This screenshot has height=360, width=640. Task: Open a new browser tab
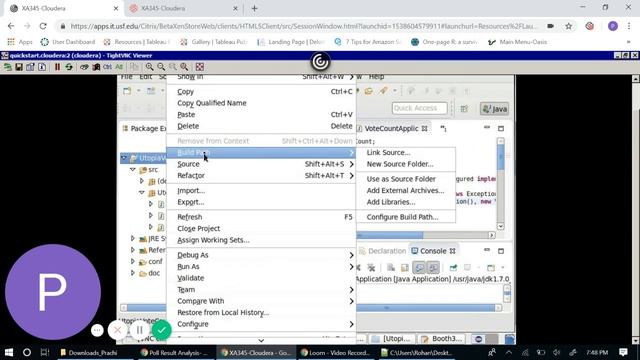pyautogui.click(x=254, y=8)
